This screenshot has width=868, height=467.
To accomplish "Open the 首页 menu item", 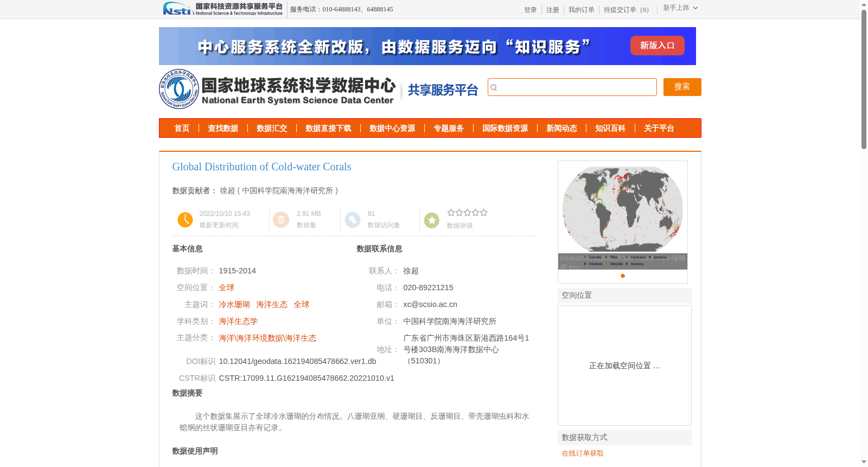I will point(182,129).
